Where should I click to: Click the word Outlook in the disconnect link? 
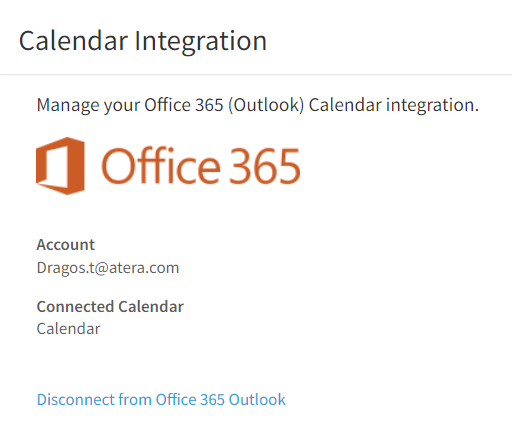pos(257,399)
